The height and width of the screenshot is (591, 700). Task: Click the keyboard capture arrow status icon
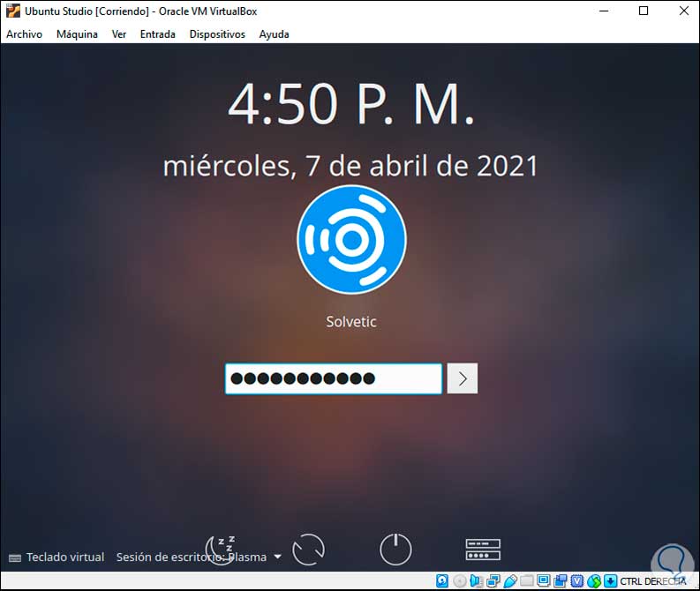[610, 580]
